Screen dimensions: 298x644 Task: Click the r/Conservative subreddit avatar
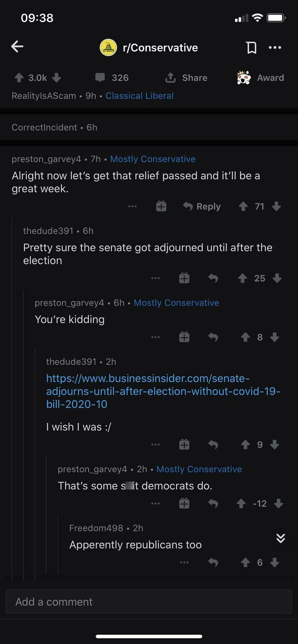pos(108,47)
